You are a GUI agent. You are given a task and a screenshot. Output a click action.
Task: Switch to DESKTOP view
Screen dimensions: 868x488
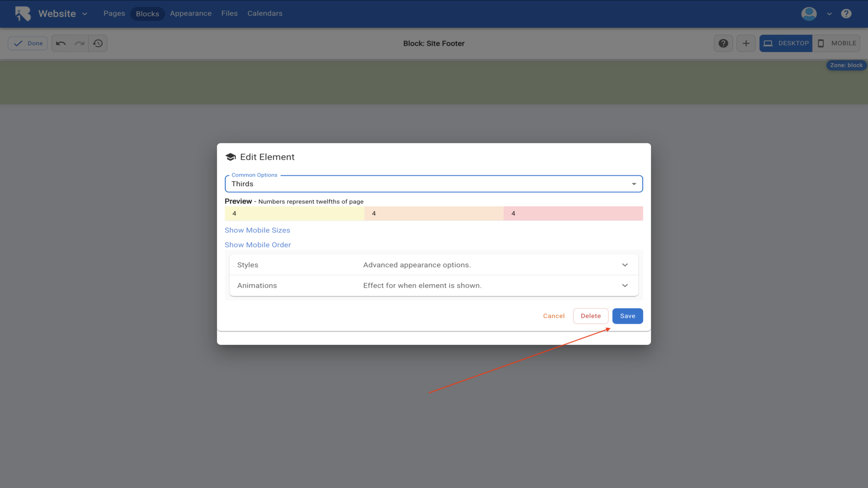point(786,43)
